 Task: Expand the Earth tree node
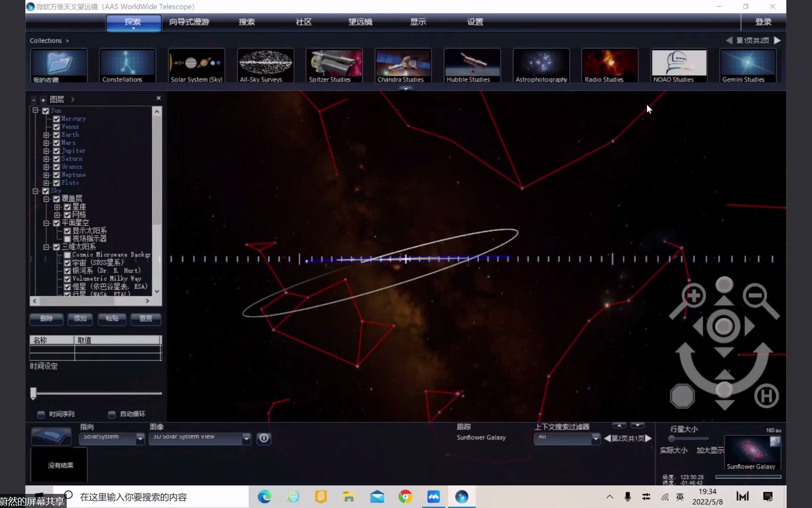pyautogui.click(x=46, y=135)
